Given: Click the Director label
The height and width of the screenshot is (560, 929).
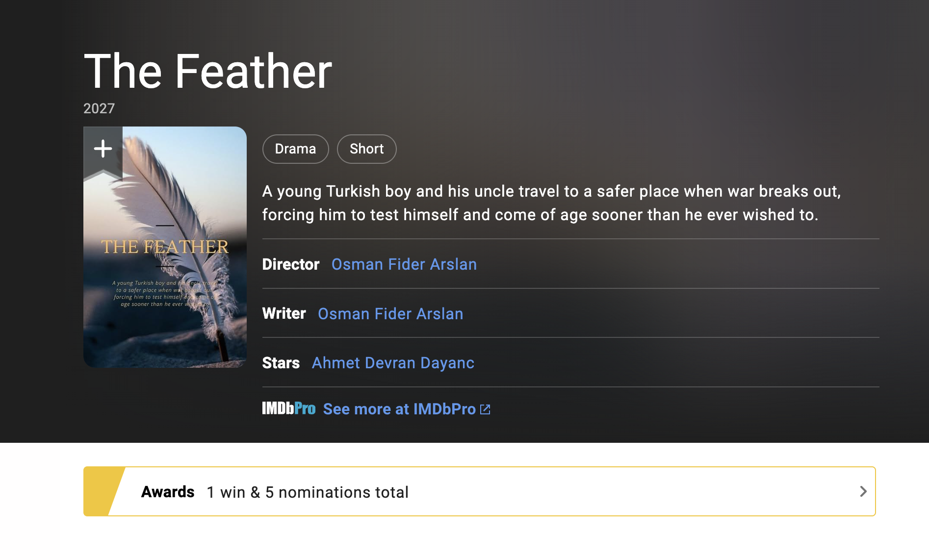Looking at the screenshot, I should [291, 264].
